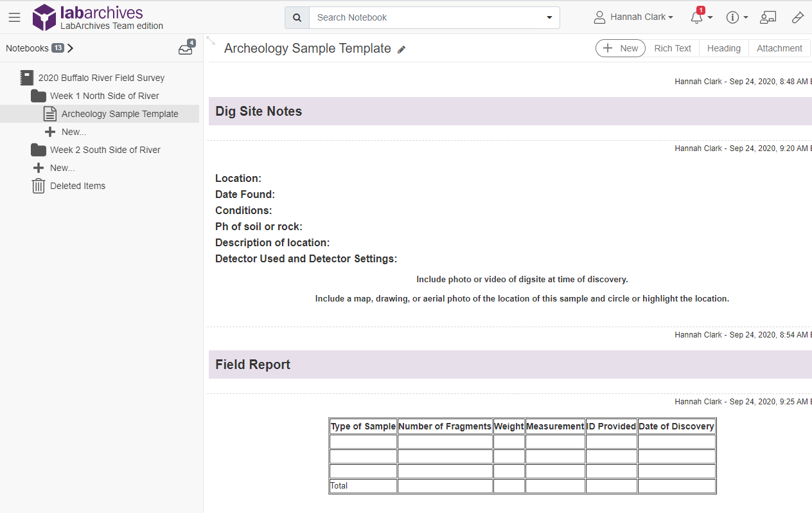
Task: Click the New entry button
Action: [x=621, y=48]
